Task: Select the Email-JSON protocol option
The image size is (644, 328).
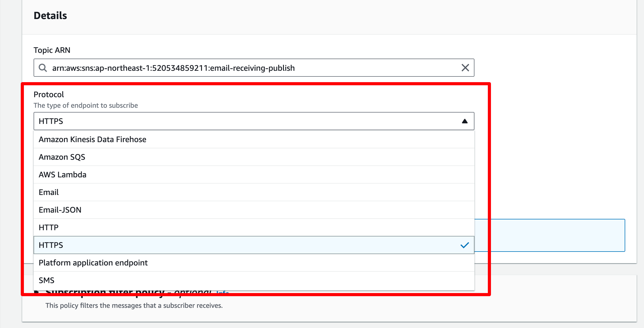Action: pos(254,210)
